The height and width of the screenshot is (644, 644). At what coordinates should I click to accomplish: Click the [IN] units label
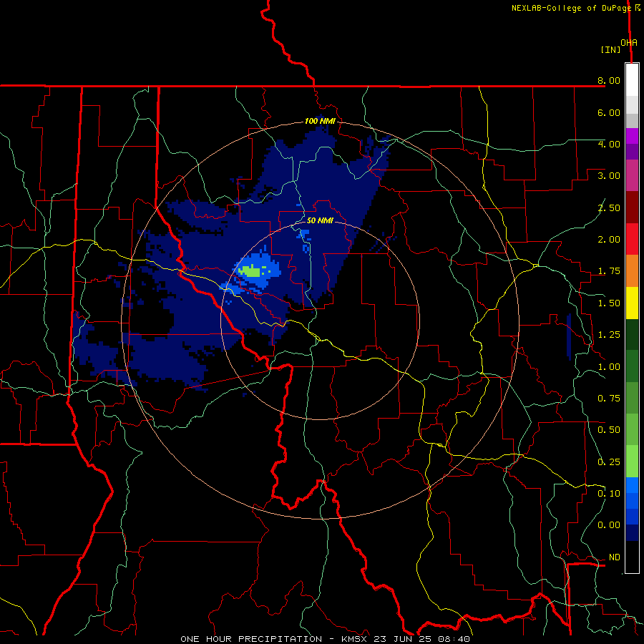pos(611,49)
